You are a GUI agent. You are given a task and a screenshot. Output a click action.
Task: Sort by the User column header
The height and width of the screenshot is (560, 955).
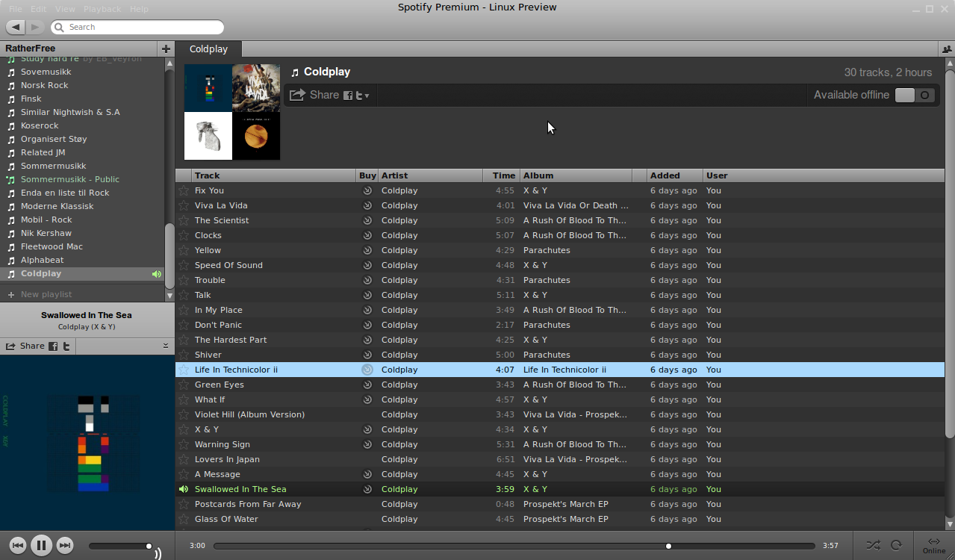click(x=824, y=175)
